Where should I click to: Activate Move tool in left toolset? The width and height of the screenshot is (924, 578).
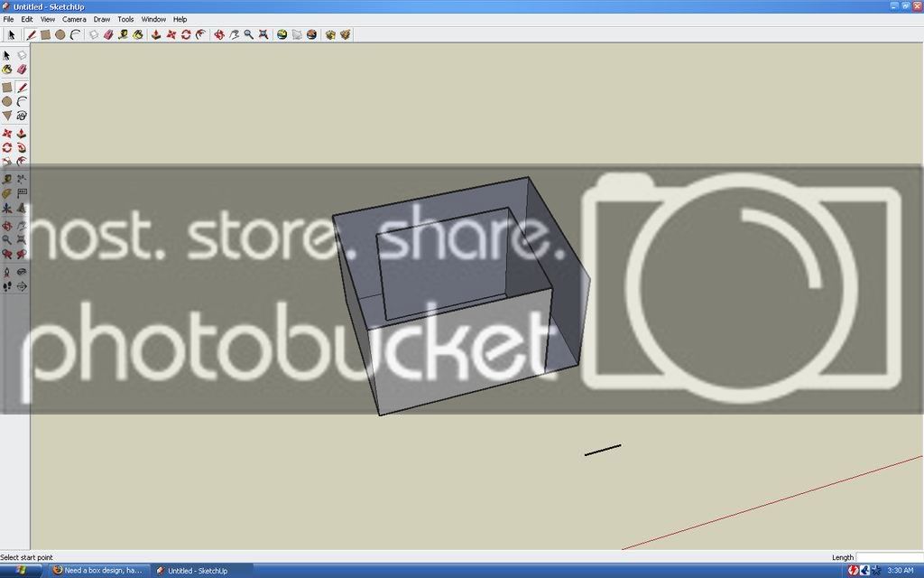[x=7, y=134]
